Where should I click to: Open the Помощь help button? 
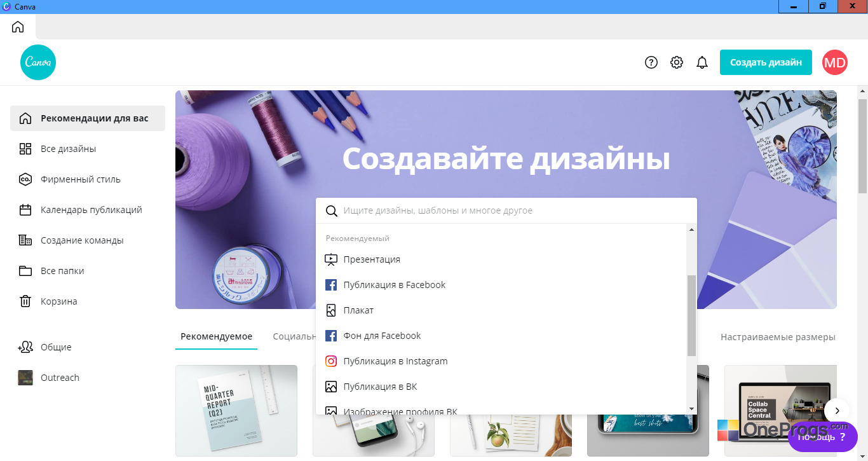coord(822,437)
